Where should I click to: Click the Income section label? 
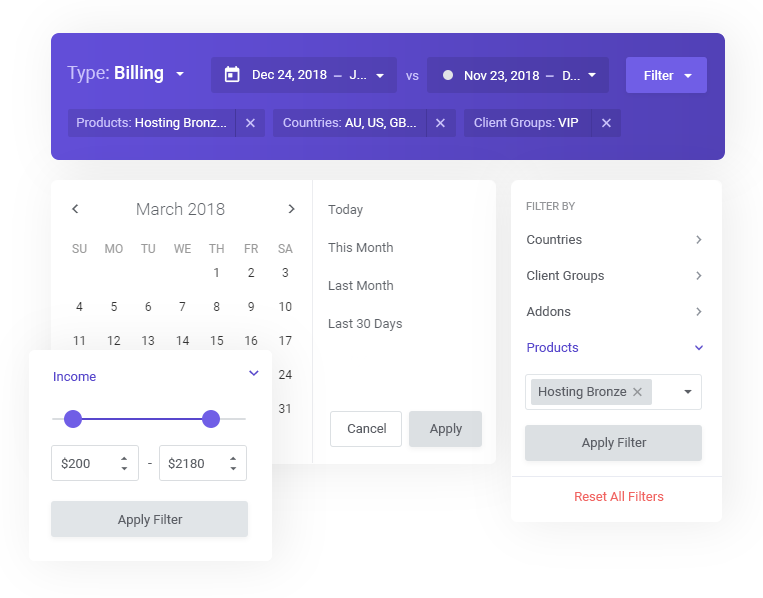(74, 377)
